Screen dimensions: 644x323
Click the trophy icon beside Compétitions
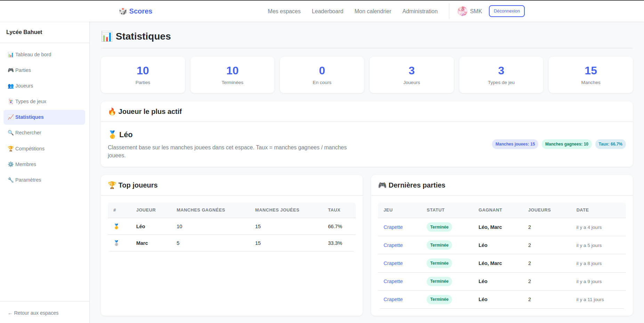coord(11,149)
